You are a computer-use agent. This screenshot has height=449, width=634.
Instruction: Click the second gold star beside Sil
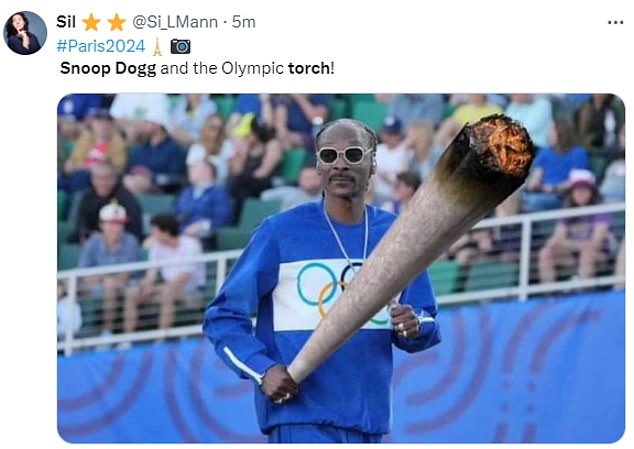116,22
